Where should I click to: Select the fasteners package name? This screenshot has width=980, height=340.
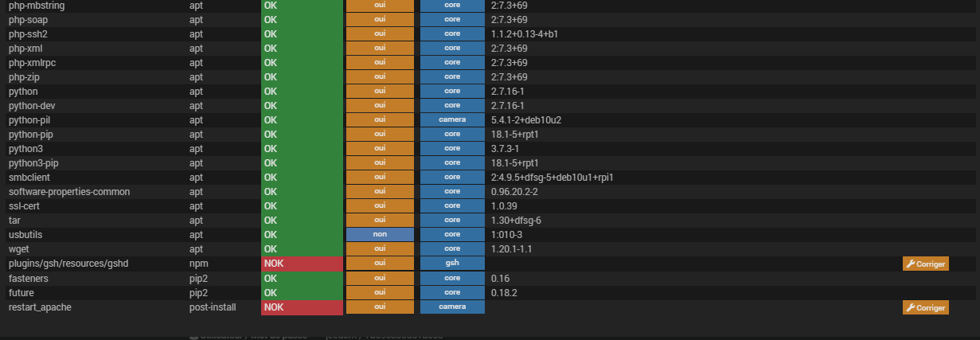pyautogui.click(x=29, y=278)
